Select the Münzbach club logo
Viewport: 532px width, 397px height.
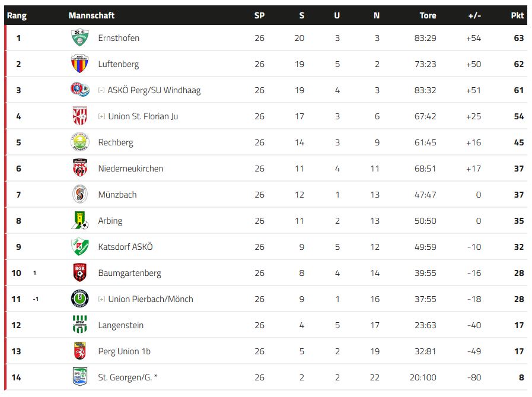[80, 194]
